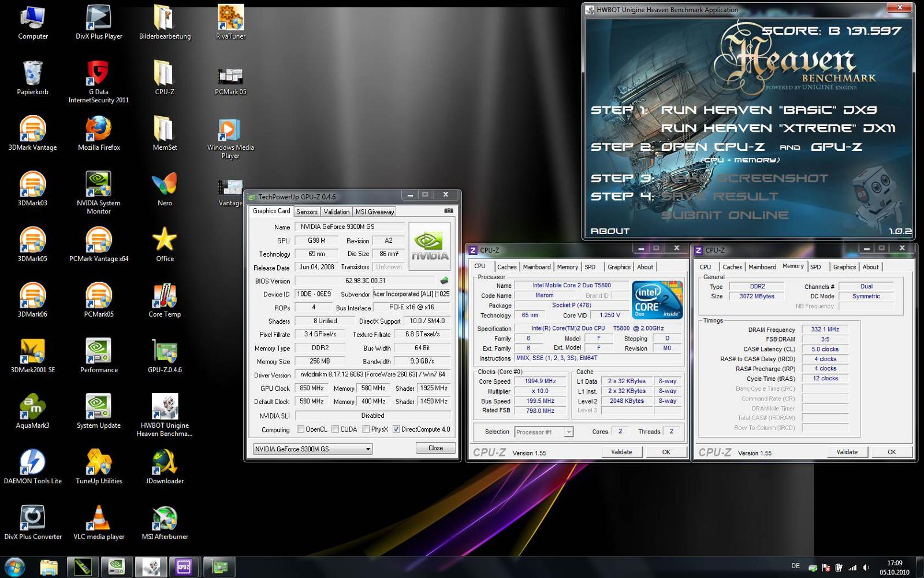The height and width of the screenshot is (578, 924).
Task: Click the CPU-Z taskbar button
Action: (x=183, y=567)
